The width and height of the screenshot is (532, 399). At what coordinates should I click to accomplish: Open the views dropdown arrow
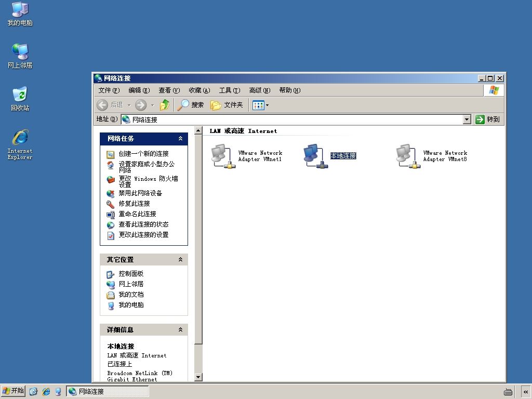coord(268,105)
